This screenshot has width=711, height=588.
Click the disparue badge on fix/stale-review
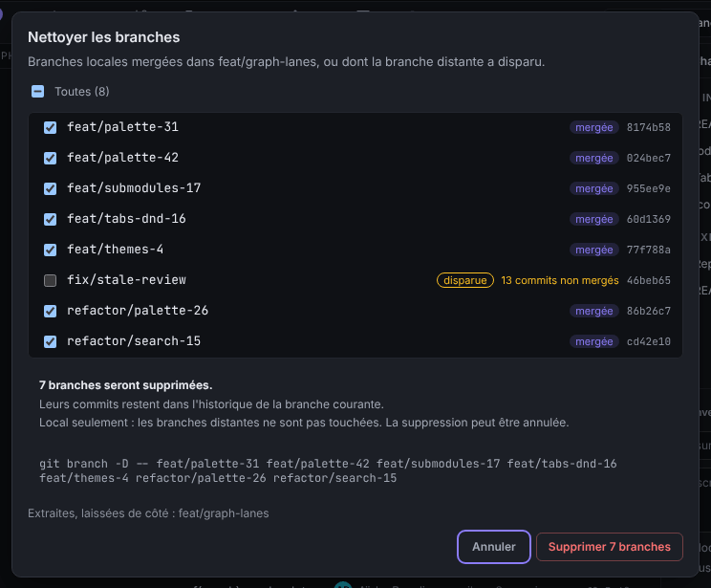click(x=465, y=280)
